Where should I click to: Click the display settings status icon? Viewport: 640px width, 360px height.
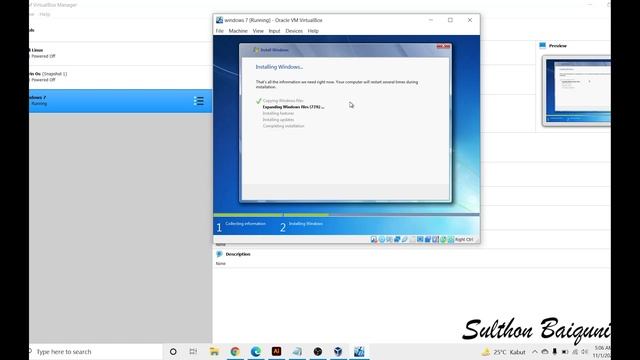pyautogui.click(x=420, y=240)
